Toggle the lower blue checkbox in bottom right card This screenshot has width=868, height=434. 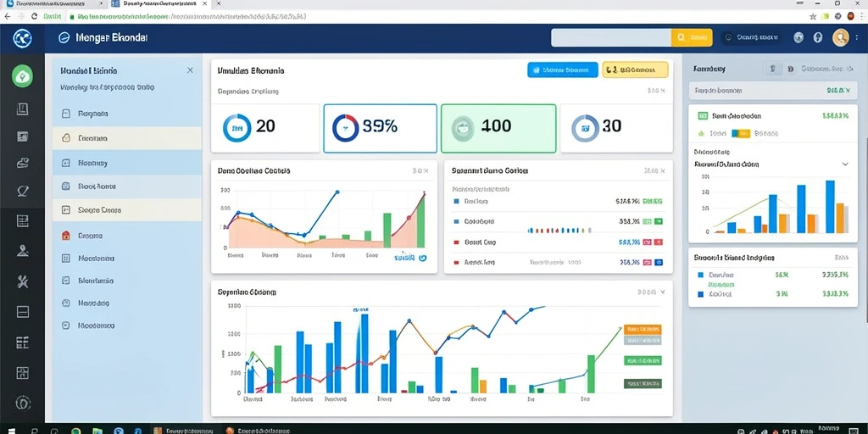[x=700, y=294]
